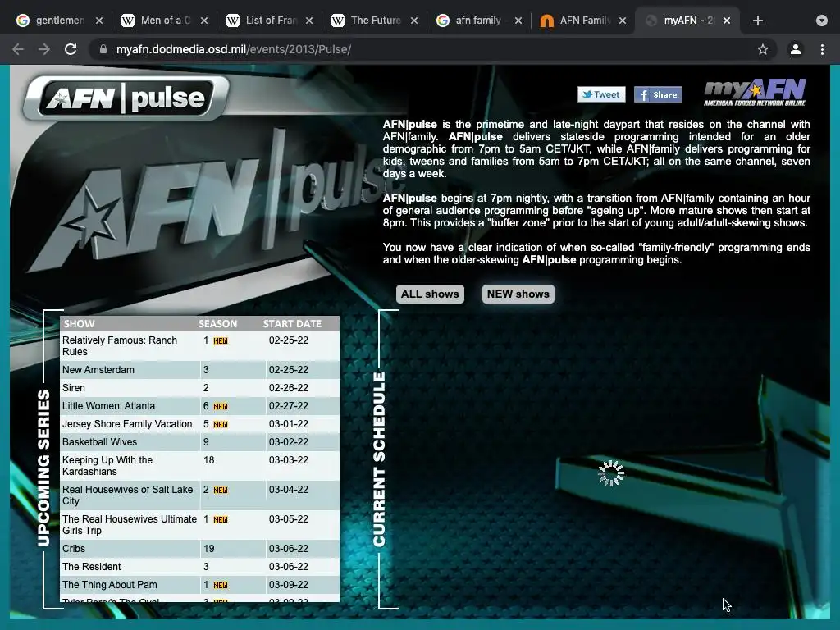840x630 pixels.
Task: Click the myAFN logo
Action: click(x=755, y=92)
